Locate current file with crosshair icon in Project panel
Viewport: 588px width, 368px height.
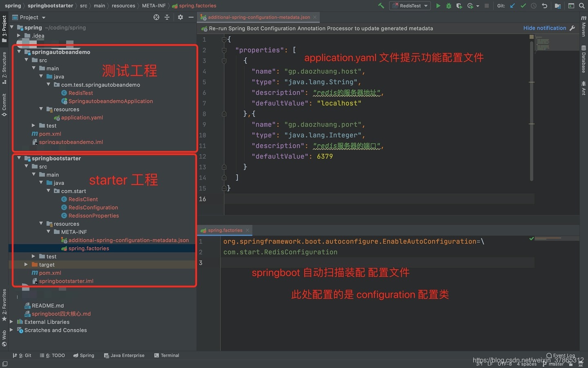156,17
